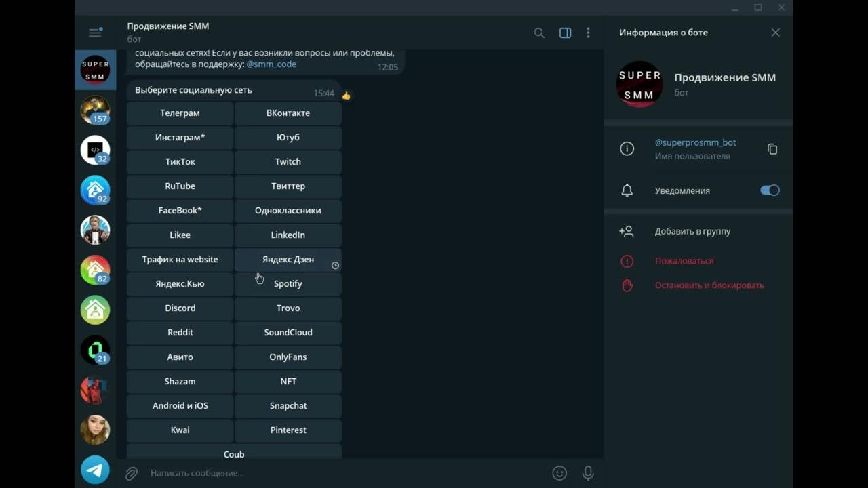Open the green house chat without badge

click(95, 310)
